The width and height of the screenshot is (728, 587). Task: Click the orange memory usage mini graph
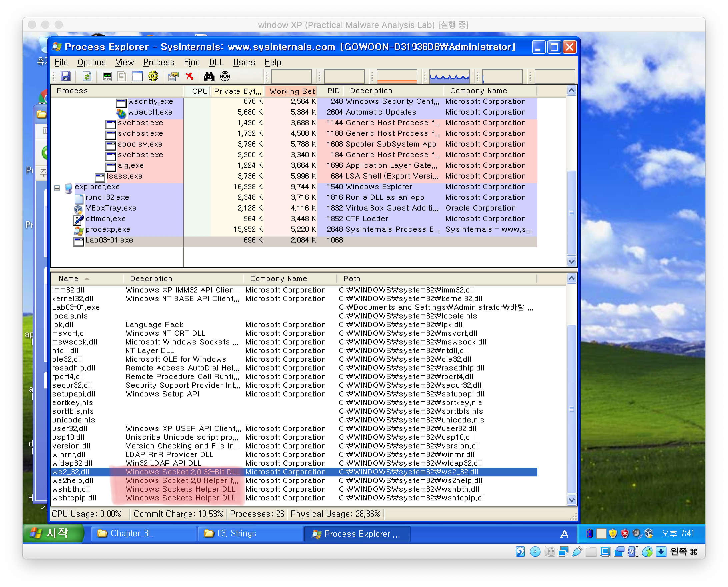click(x=396, y=76)
